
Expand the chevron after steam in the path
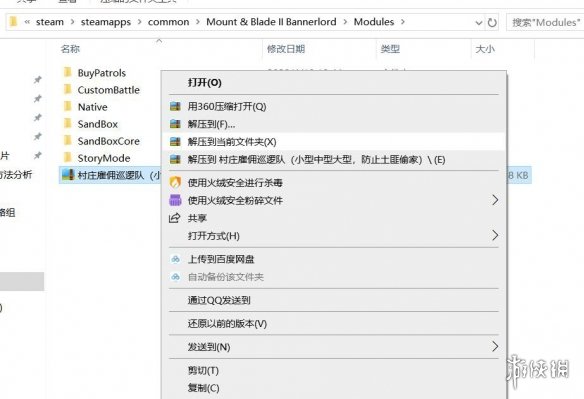coord(72,22)
